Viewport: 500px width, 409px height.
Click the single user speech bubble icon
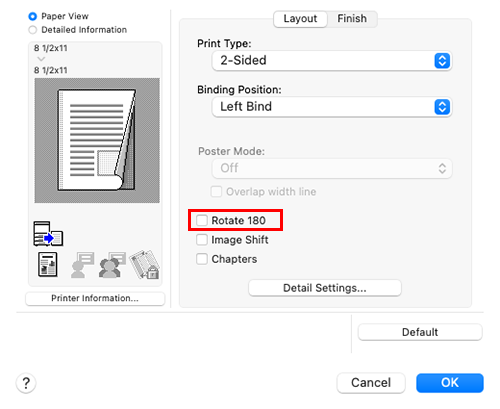[82, 265]
